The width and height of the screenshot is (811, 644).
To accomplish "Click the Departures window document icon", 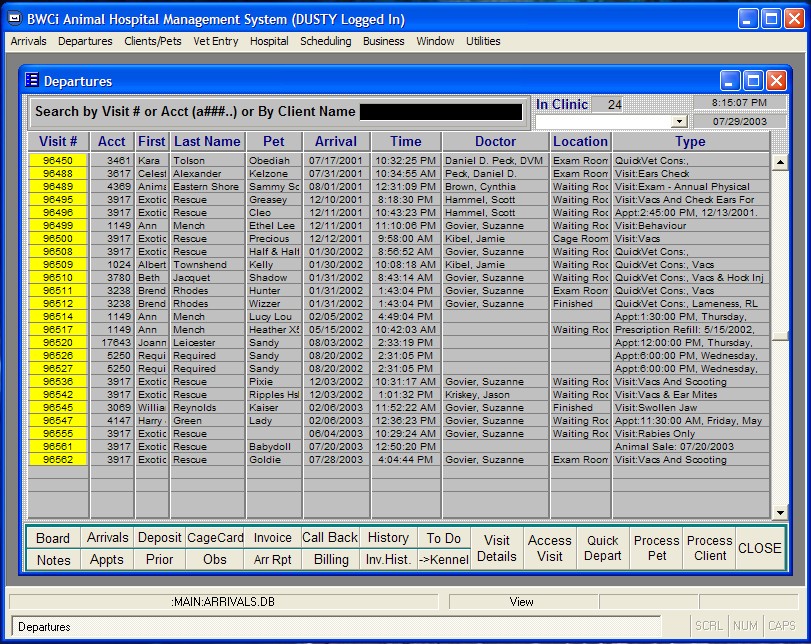I will (32, 80).
